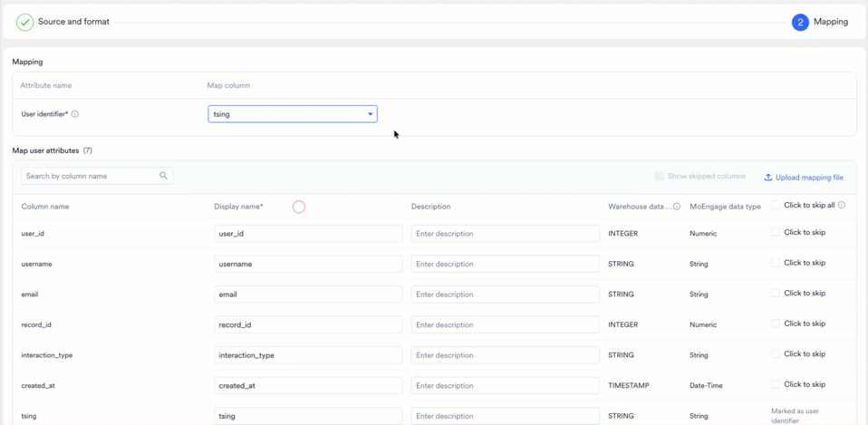Click the upload icon beside Upload mapping file
The width and height of the screenshot is (868, 425).
point(768,178)
